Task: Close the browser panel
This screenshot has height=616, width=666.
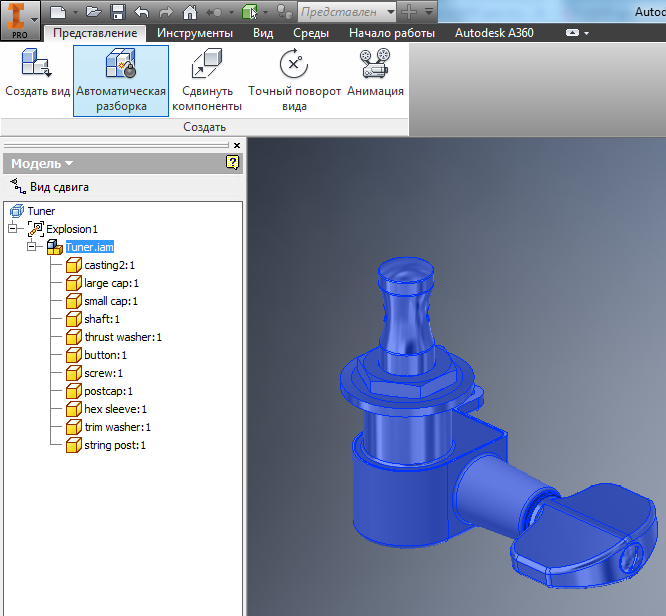Action: click(x=237, y=145)
